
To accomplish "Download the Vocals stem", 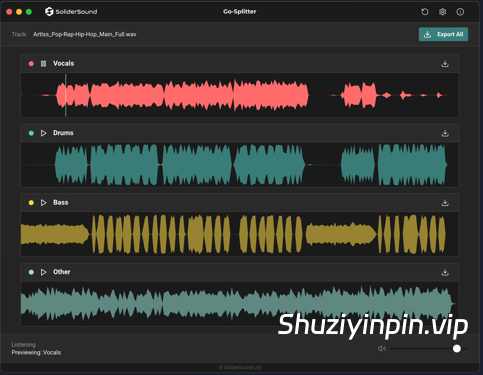I will (x=445, y=64).
